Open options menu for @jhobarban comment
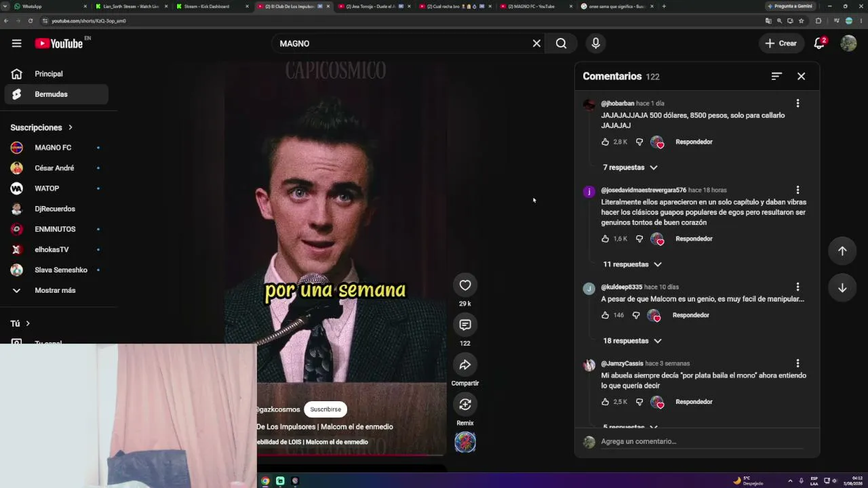 pos(797,103)
